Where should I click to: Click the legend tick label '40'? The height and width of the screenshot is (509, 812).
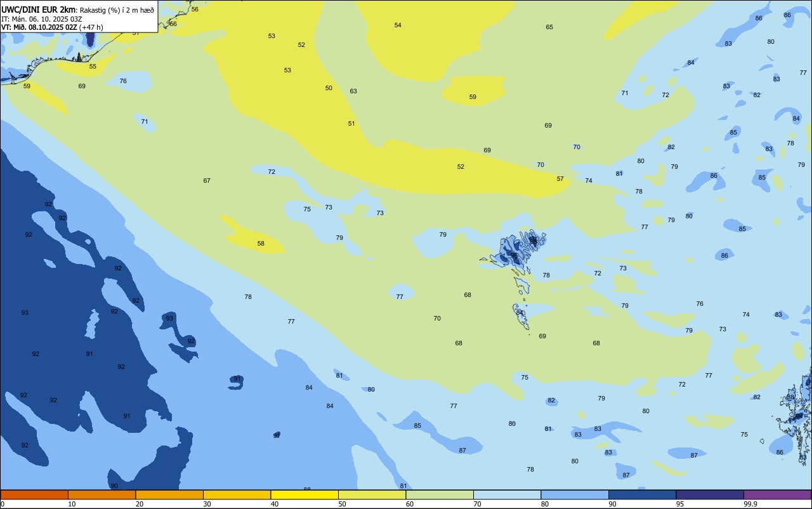[275, 504]
